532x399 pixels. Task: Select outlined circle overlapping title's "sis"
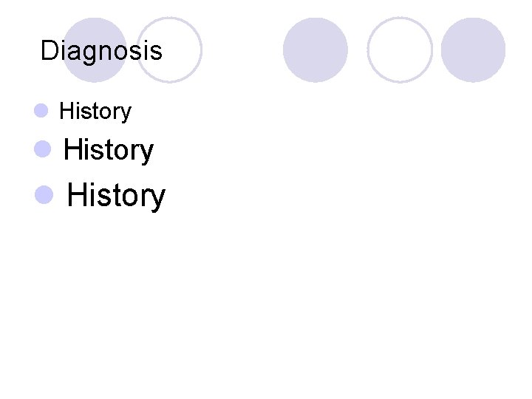tap(169, 50)
